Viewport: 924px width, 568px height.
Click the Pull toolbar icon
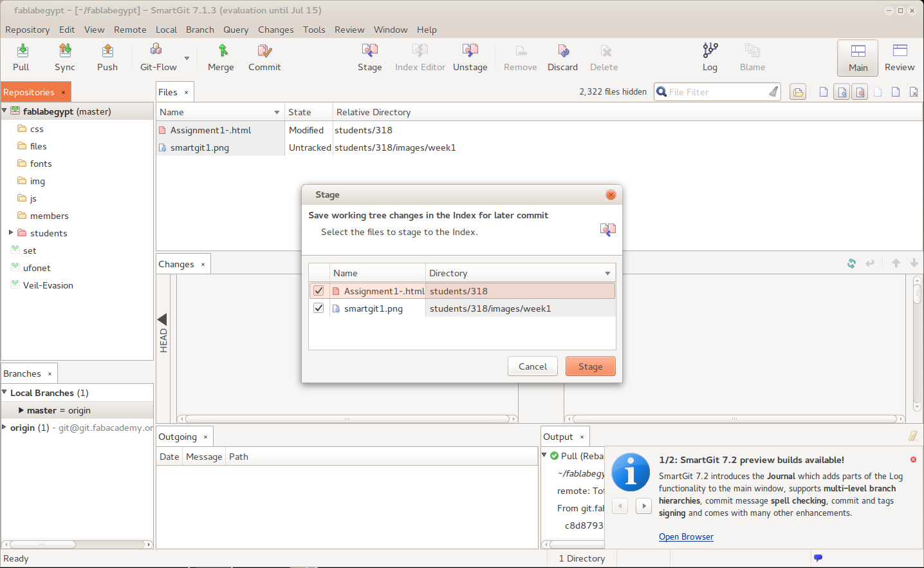click(x=22, y=50)
